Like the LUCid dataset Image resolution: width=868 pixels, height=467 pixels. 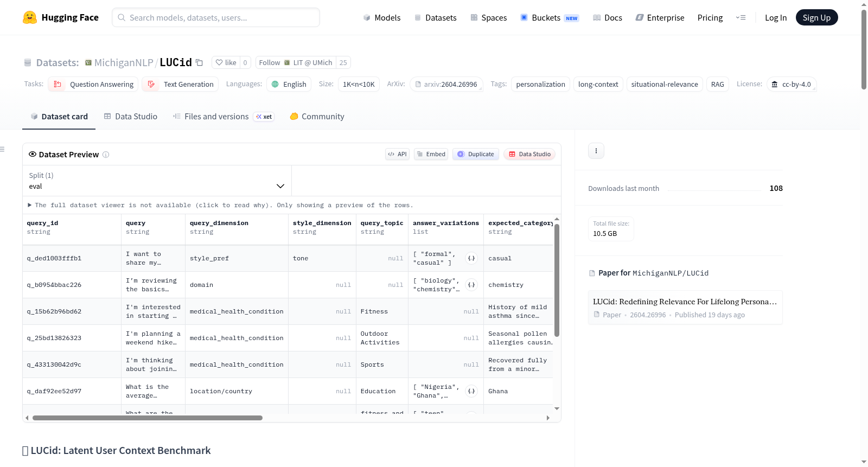coord(226,62)
